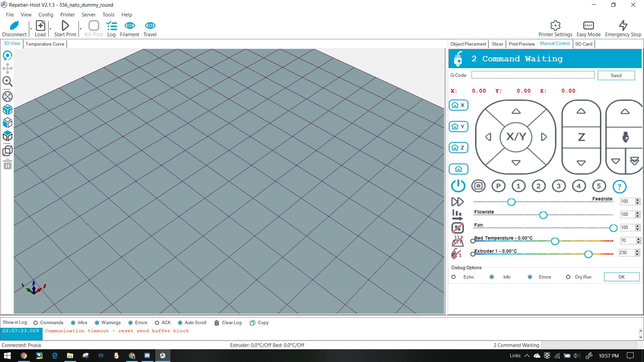
Task: Toggle the ACK log filter option
Action: pos(157,323)
